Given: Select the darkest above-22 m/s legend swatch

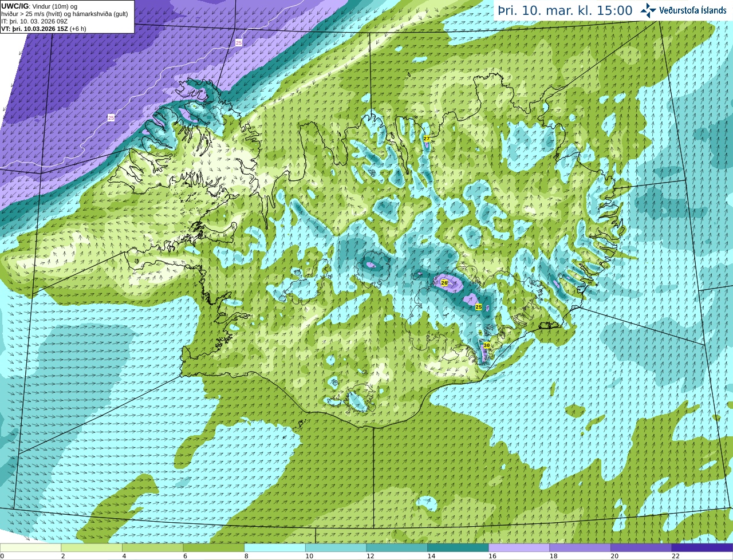Looking at the screenshot, I should [703, 548].
